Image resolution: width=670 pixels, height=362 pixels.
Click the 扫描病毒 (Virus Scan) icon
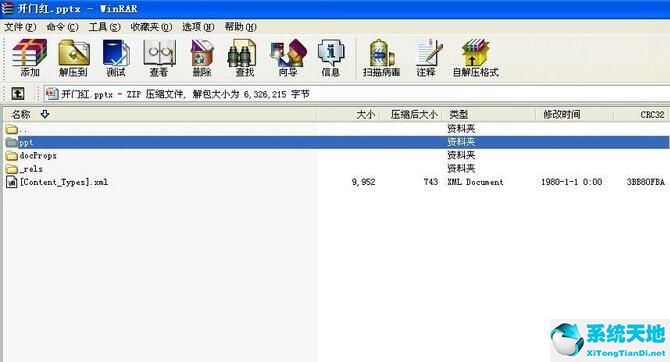pyautogui.click(x=381, y=58)
